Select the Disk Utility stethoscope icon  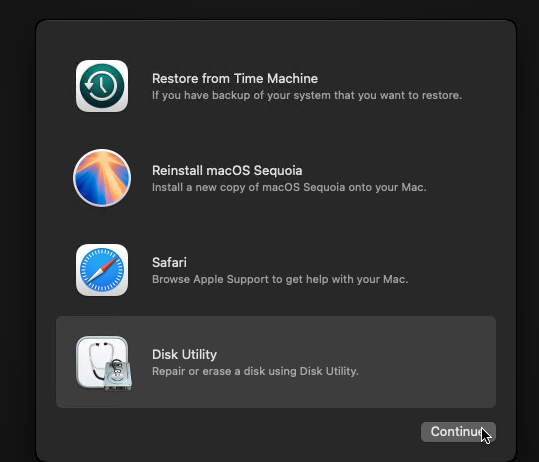(103, 363)
